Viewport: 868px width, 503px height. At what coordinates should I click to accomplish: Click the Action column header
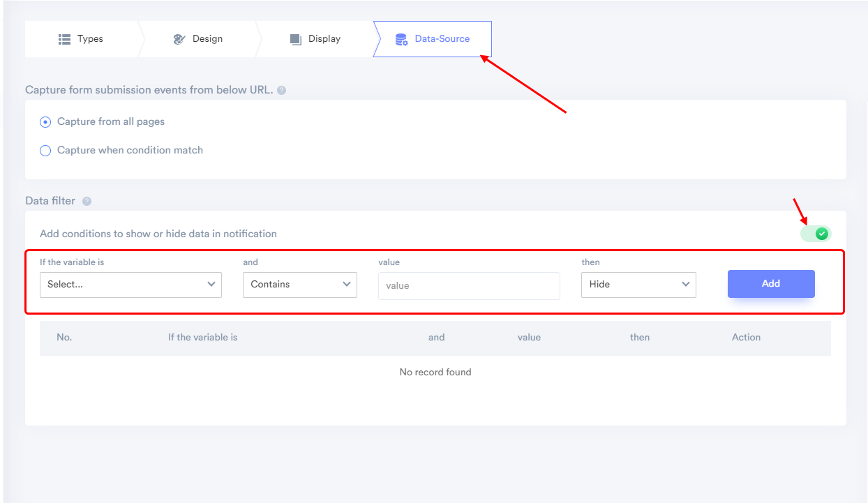click(746, 337)
